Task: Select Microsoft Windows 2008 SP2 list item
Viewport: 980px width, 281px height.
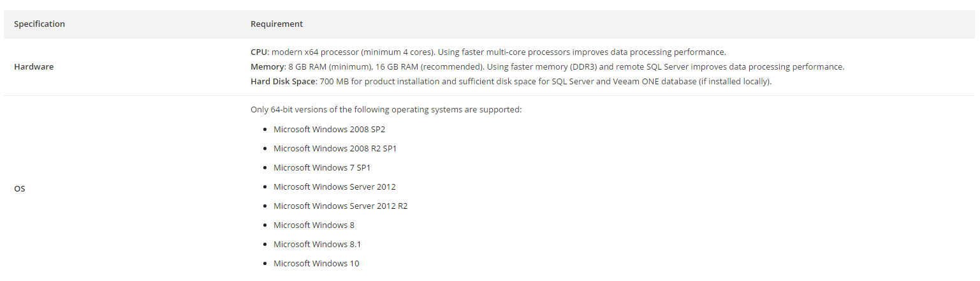Action: (x=329, y=129)
